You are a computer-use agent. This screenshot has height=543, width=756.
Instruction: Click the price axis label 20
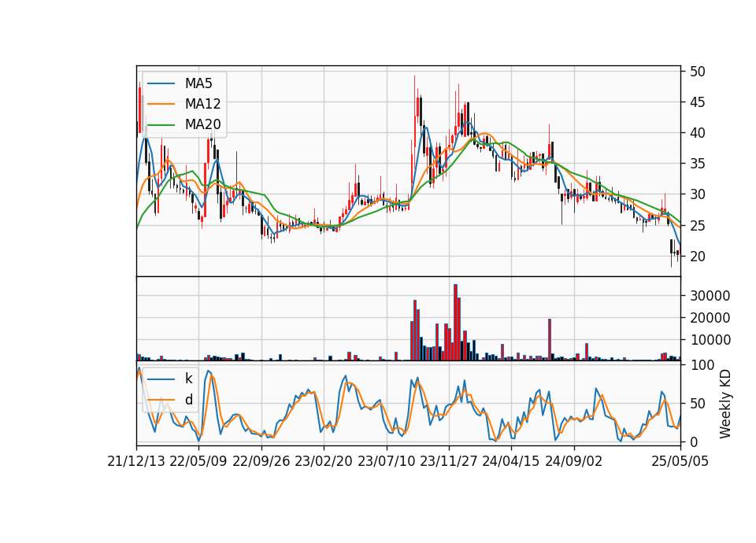coord(698,257)
